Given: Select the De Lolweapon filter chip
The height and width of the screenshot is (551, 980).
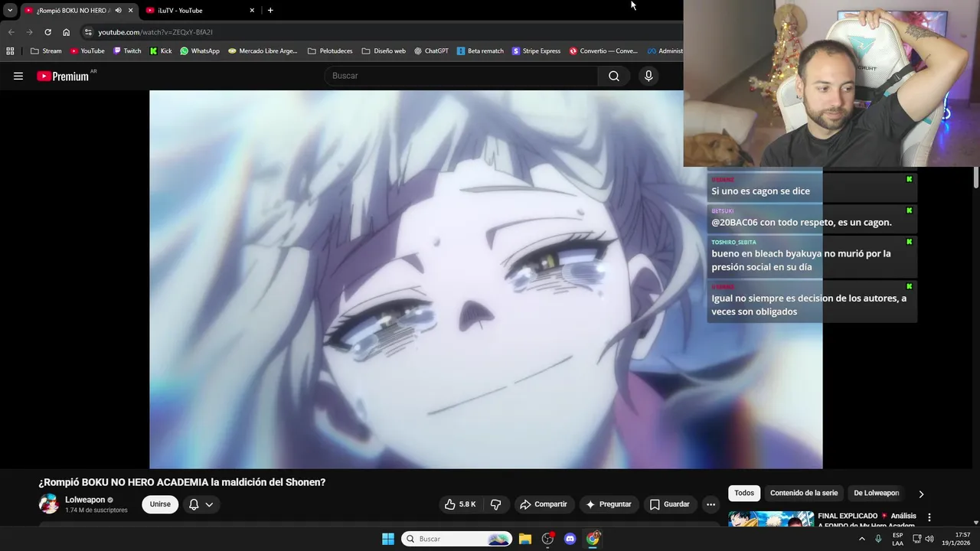Looking at the screenshot, I should pos(877,493).
